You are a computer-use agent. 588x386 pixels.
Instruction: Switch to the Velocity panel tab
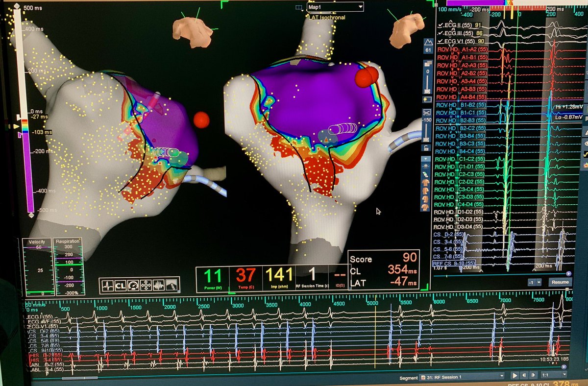coord(36,242)
